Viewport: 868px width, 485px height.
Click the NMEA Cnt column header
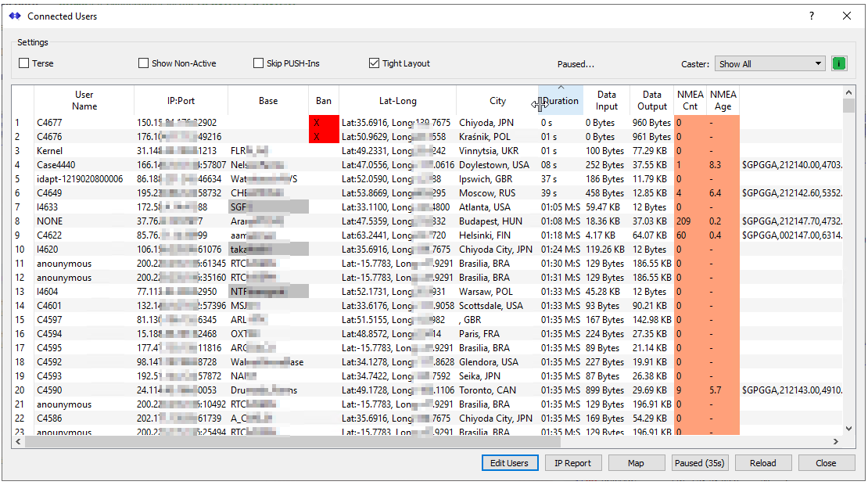click(690, 100)
